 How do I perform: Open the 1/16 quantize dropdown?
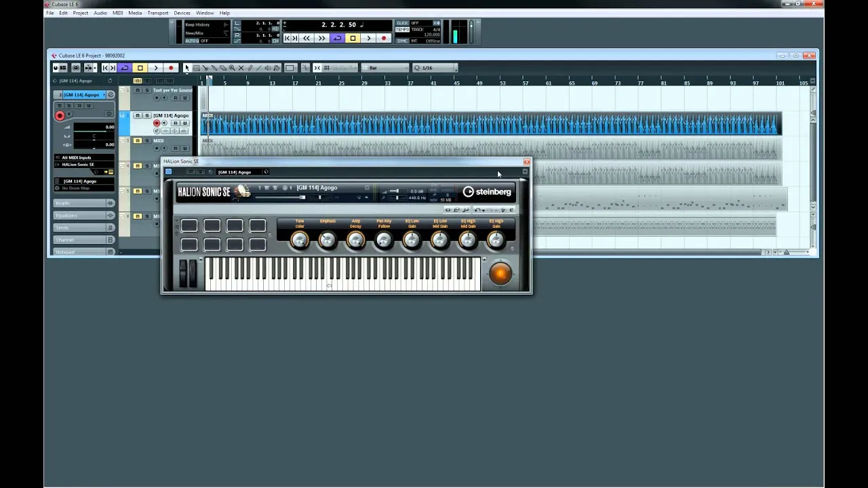(x=435, y=68)
